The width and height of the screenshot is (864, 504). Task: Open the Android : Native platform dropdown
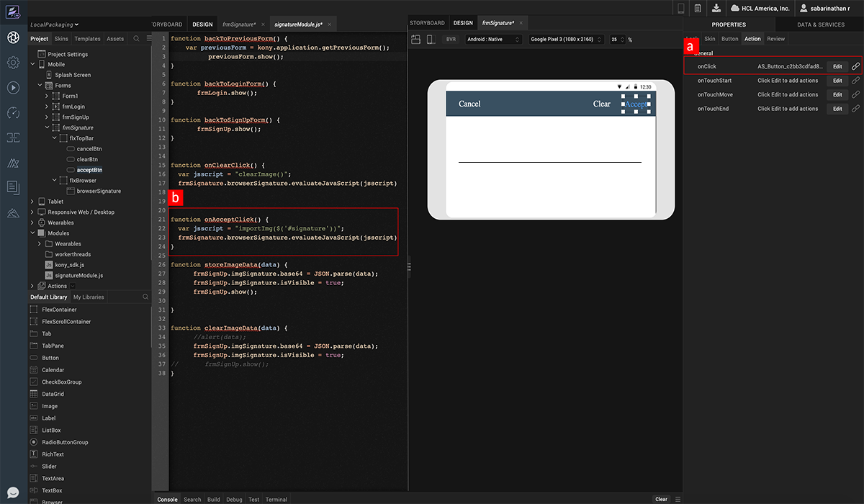(x=493, y=40)
